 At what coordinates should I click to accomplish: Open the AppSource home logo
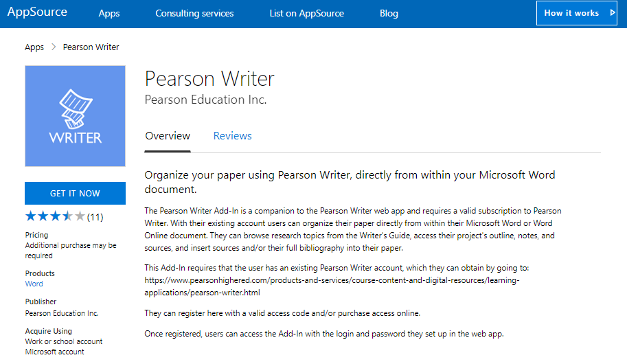[x=37, y=12]
